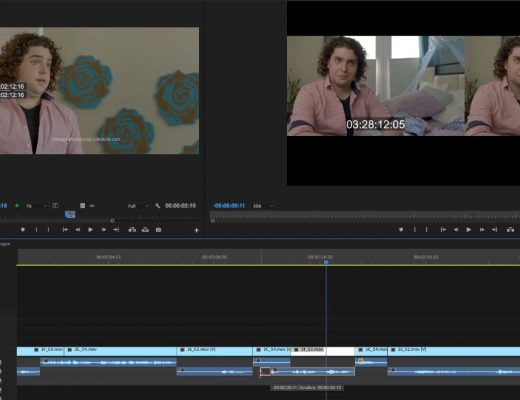Mark In point in Source monitor
Screen dimensions: 520x400
point(37,230)
